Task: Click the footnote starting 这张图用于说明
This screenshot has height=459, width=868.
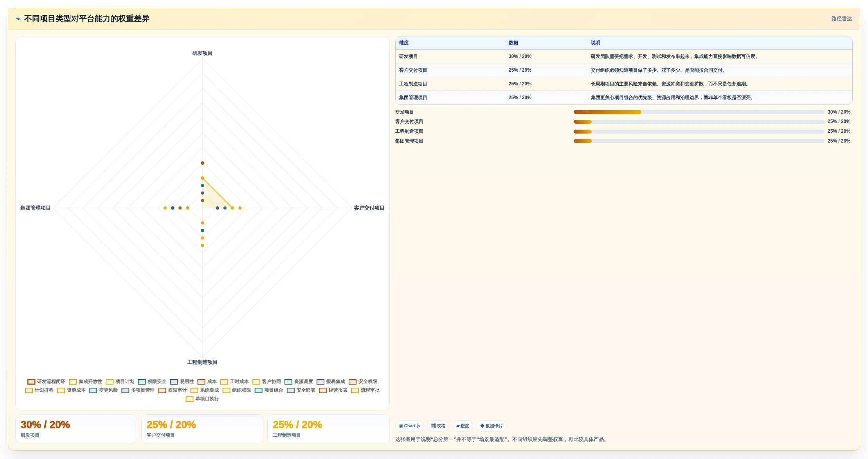Action: click(x=502, y=439)
